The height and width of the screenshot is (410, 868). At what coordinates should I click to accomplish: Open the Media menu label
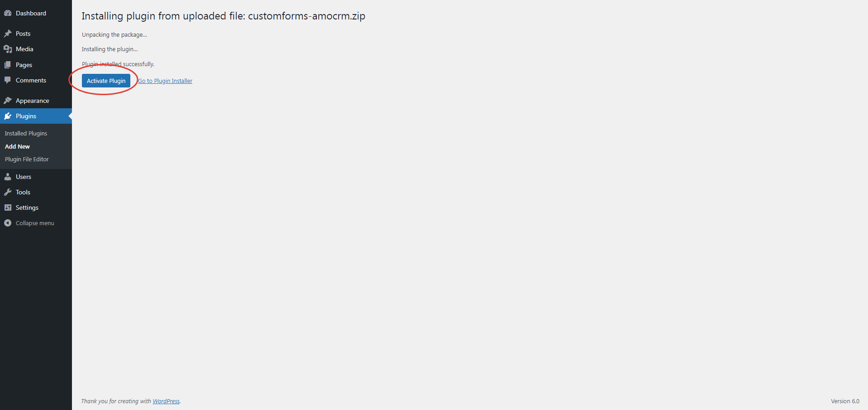click(24, 49)
